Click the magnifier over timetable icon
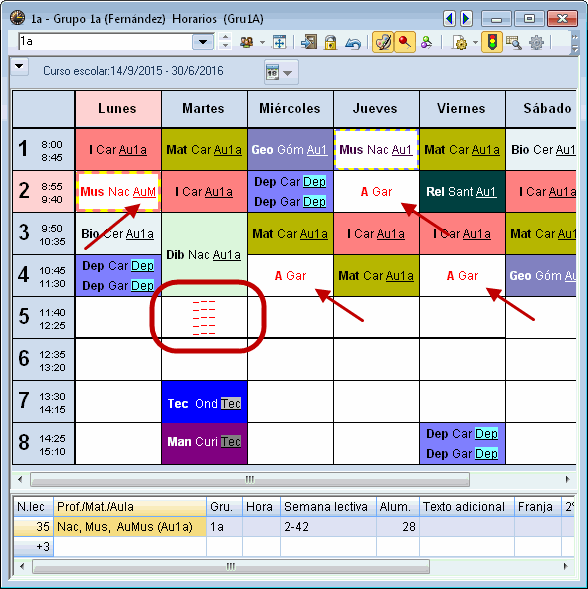 (513, 42)
